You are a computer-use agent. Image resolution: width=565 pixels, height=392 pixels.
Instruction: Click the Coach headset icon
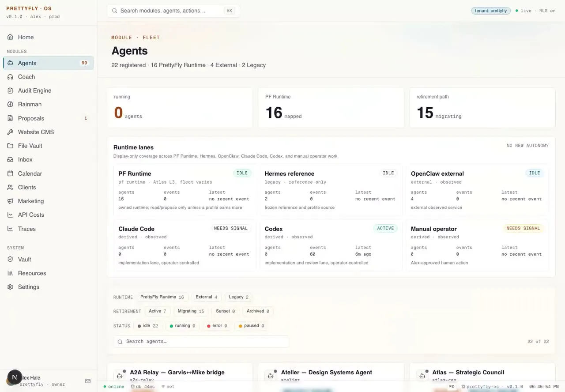coord(10,77)
